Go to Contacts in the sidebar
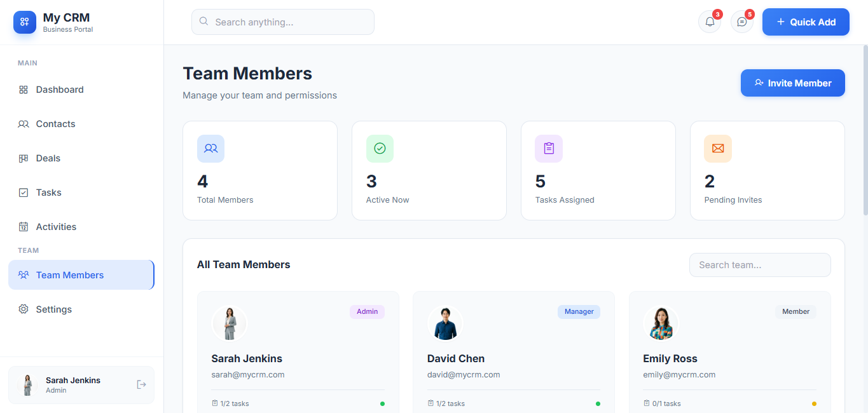The width and height of the screenshot is (868, 413). [55, 124]
